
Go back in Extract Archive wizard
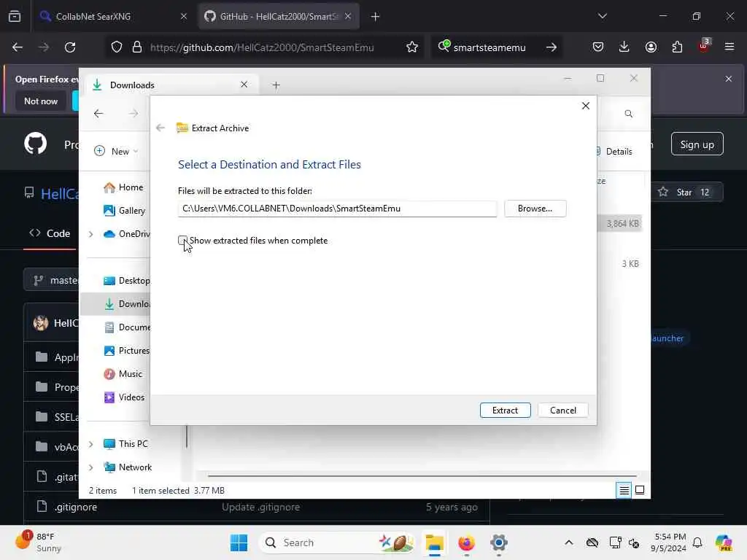160,128
